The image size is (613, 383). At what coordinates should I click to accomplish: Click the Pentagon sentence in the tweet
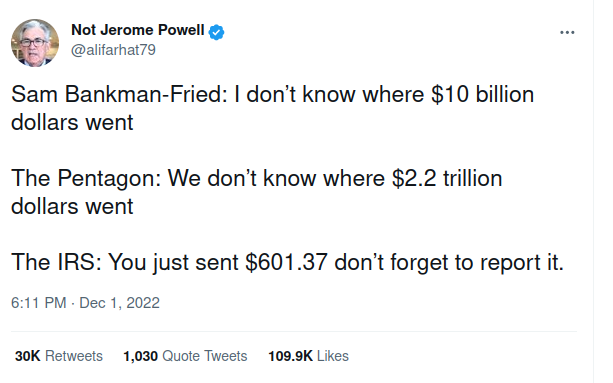[x=256, y=192]
